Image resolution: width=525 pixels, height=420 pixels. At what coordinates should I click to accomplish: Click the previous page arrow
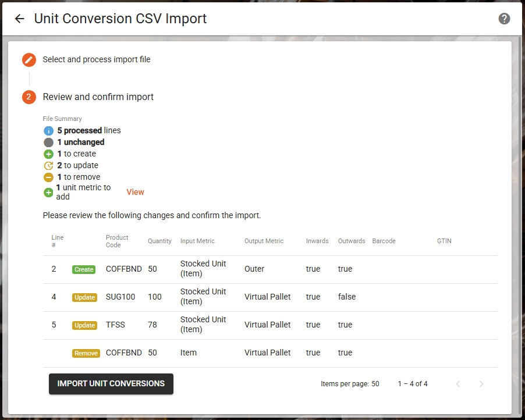(x=458, y=384)
